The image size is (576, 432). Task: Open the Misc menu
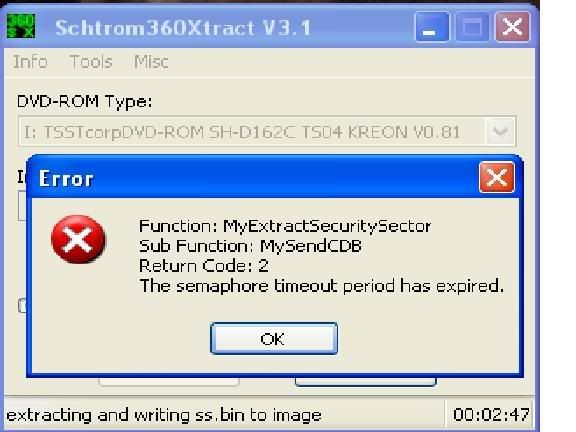pos(151,62)
